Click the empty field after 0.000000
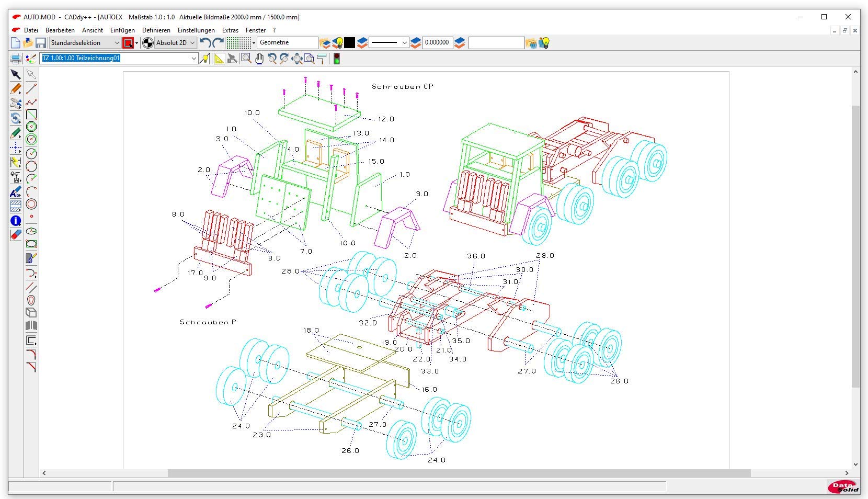 pos(496,43)
